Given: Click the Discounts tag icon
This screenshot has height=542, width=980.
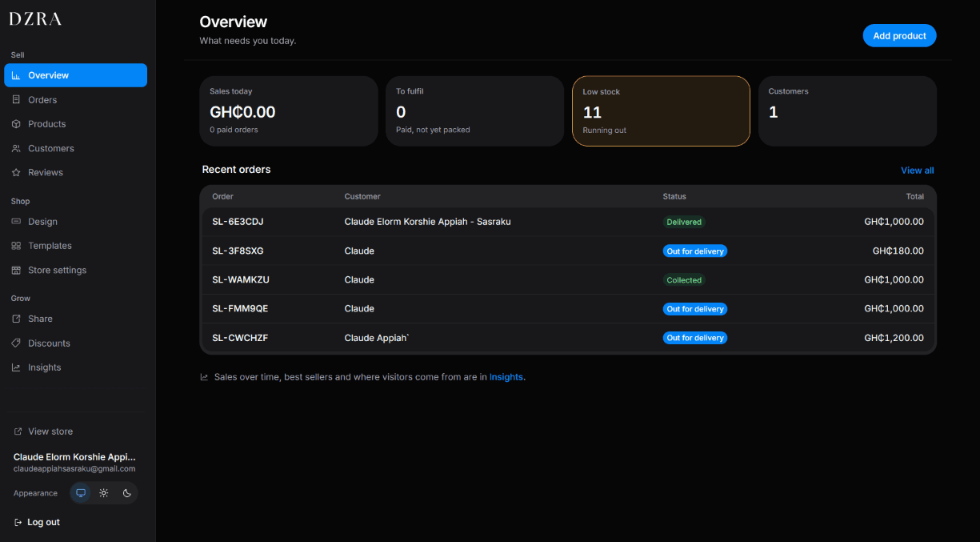Looking at the screenshot, I should [x=16, y=343].
